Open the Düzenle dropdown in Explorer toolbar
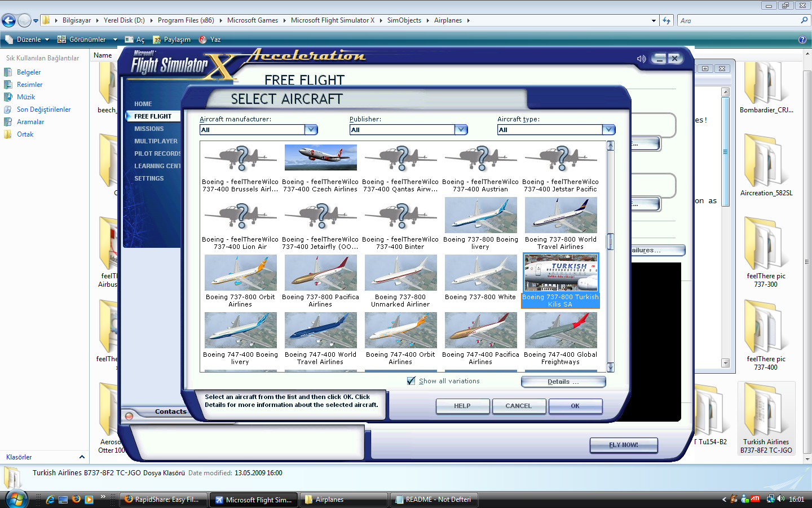The height and width of the screenshot is (508, 812). tap(27, 40)
